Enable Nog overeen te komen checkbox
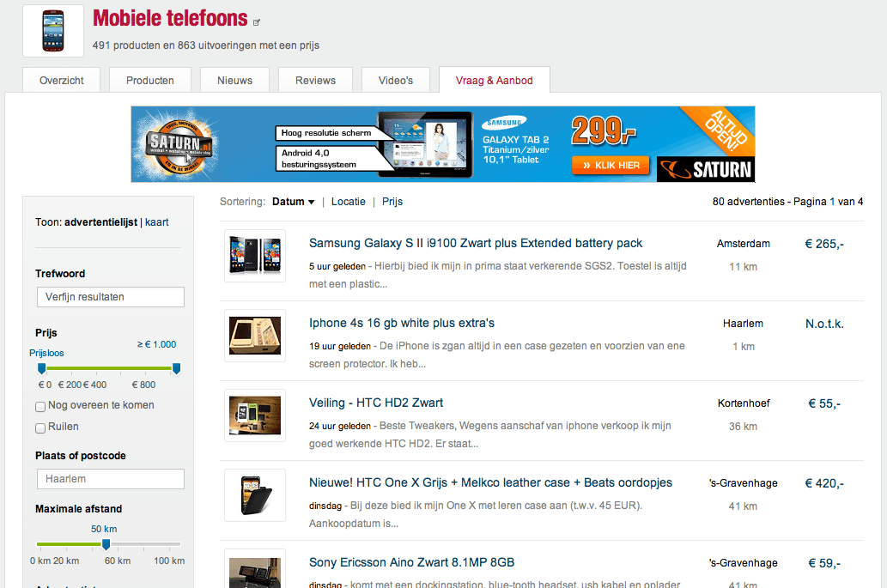Image resolution: width=887 pixels, height=588 pixels. click(40, 407)
